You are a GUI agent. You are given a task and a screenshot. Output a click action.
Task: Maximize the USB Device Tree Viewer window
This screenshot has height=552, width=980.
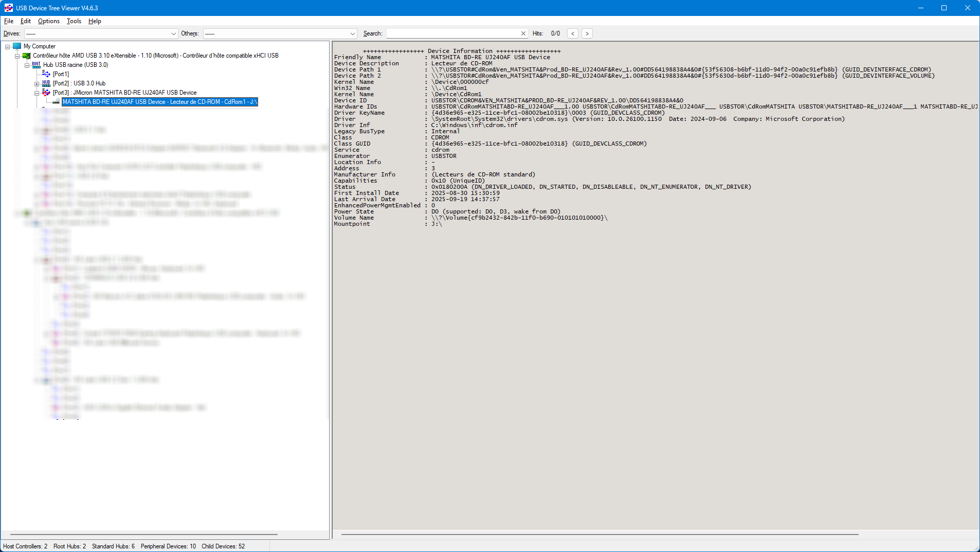coord(944,8)
